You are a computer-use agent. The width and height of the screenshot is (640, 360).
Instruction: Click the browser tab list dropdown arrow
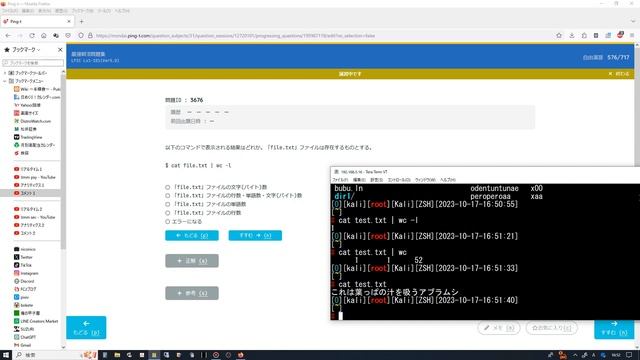(633, 21)
